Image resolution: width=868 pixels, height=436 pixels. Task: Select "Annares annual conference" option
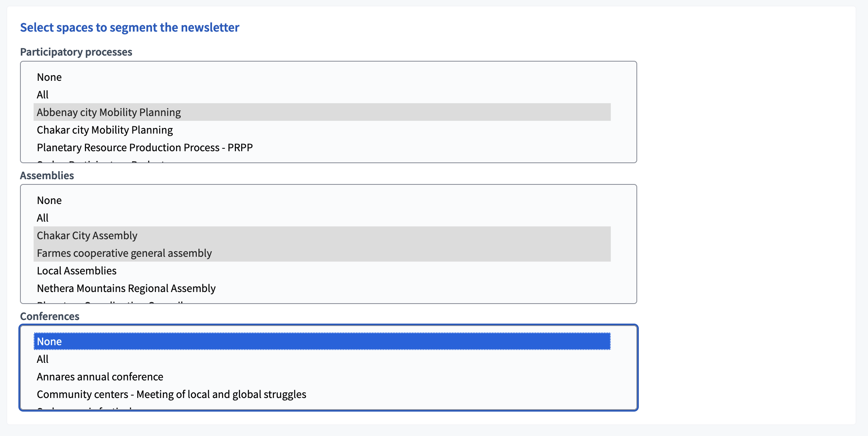[x=100, y=376]
